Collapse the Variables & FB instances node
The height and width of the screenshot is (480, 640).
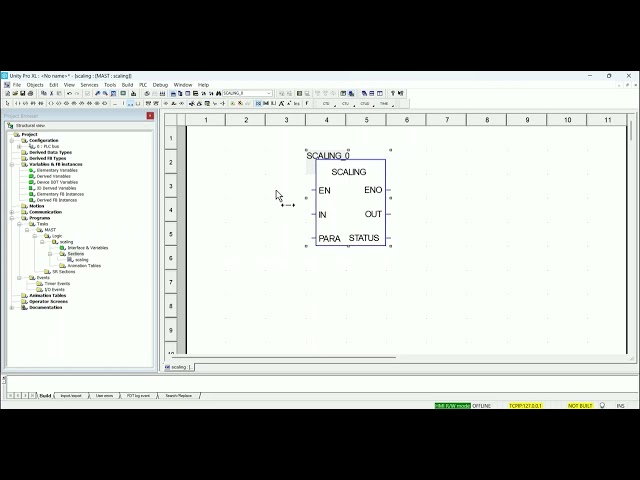(12, 164)
